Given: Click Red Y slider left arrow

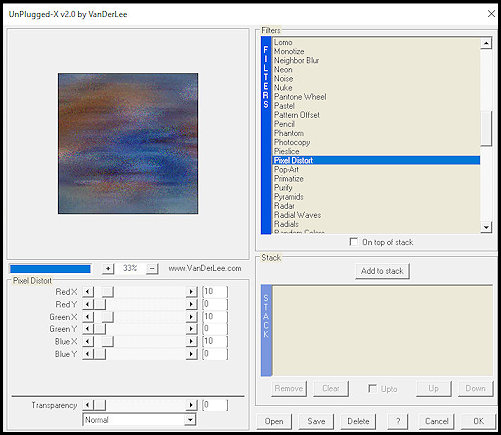Looking at the screenshot, I should (88, 304).
